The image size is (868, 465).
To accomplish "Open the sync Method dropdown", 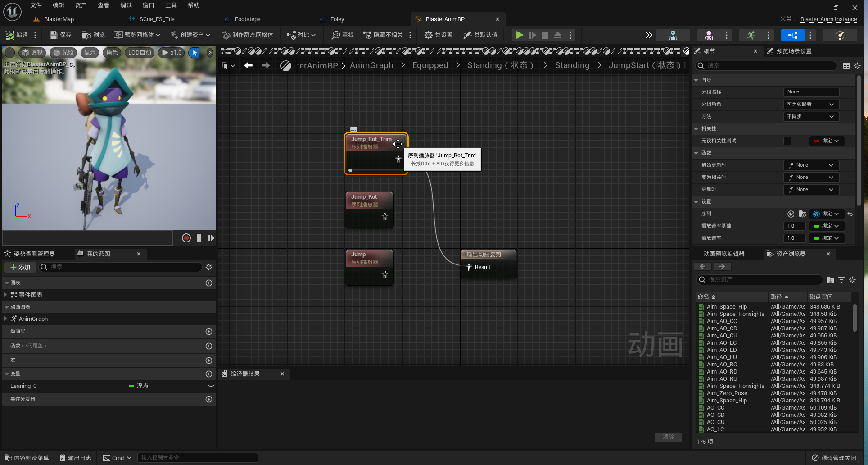I will coord(810,116).
